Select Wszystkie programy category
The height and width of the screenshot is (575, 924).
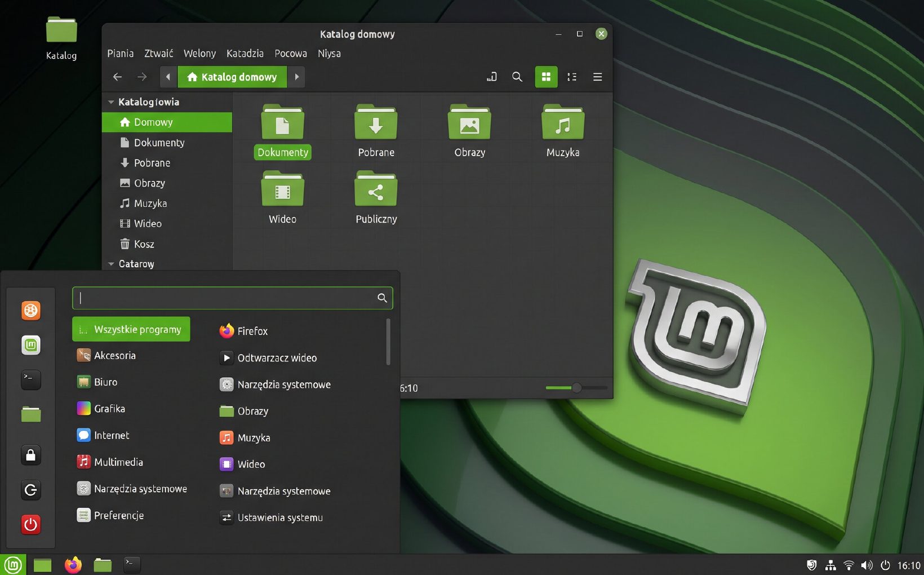(x=131, y=329)
